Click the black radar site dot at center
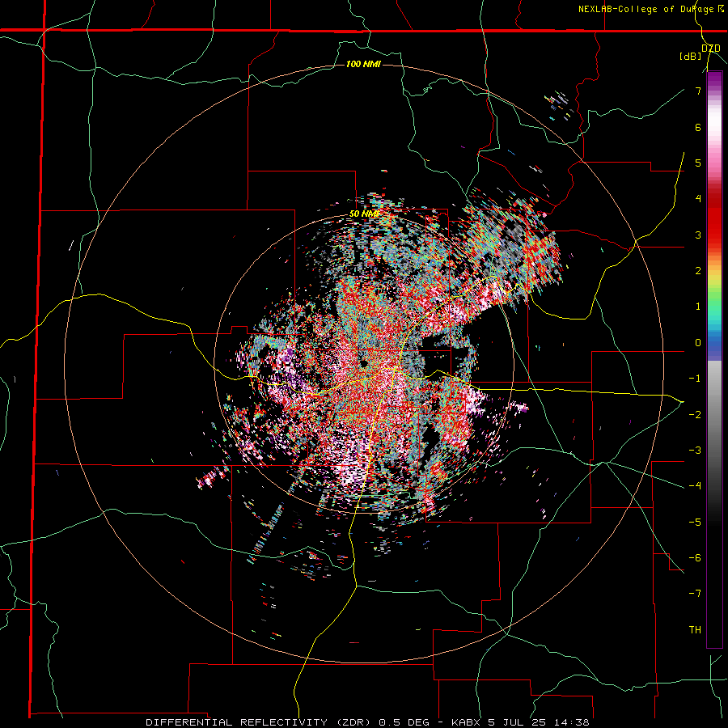The image size is (728, 728). (364, 363)
